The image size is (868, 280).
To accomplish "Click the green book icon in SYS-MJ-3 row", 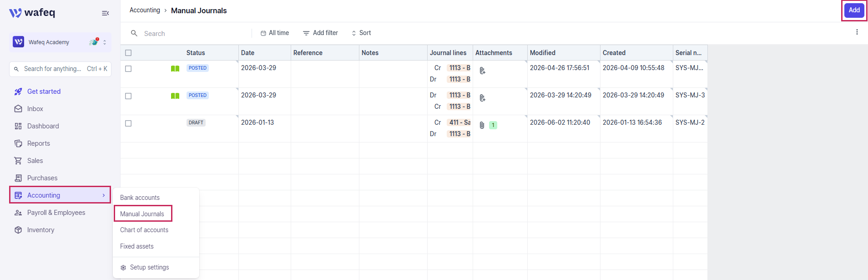I will coord(175,96).
